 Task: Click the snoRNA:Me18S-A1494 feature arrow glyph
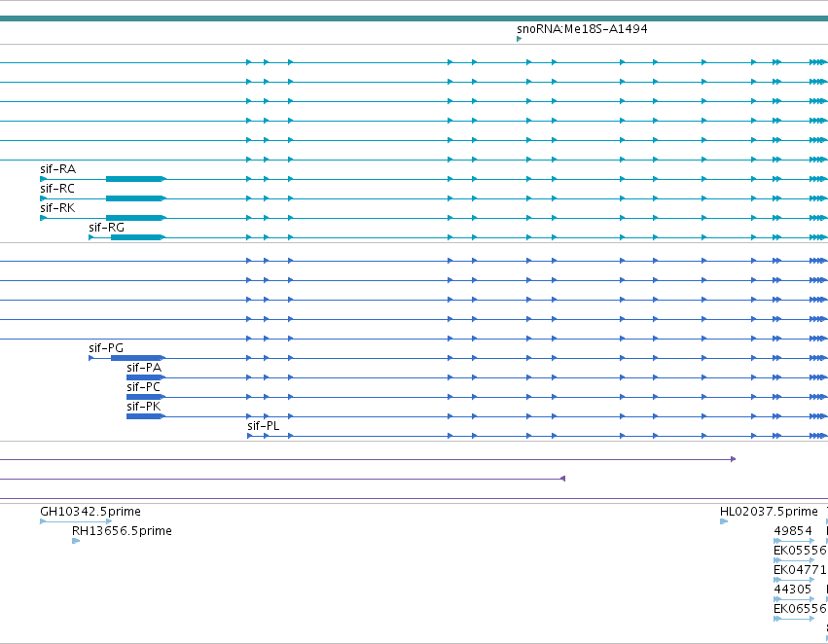(520, 39)
